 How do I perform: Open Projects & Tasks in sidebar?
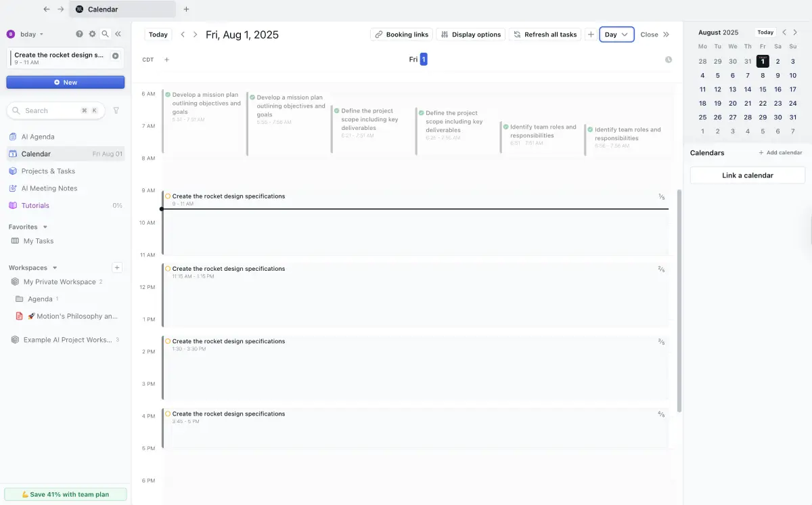coord(48,171)
